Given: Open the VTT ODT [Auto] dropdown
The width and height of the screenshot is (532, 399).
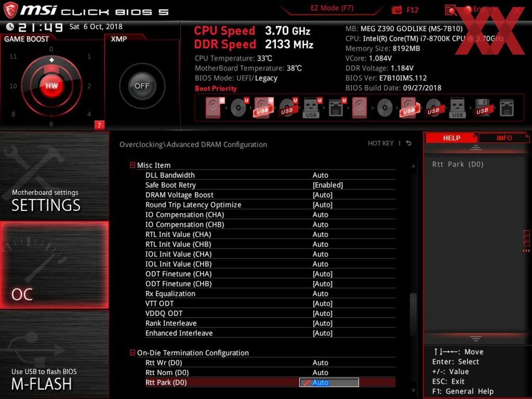Looking at the screenshot, I should (x=323, y=304).
